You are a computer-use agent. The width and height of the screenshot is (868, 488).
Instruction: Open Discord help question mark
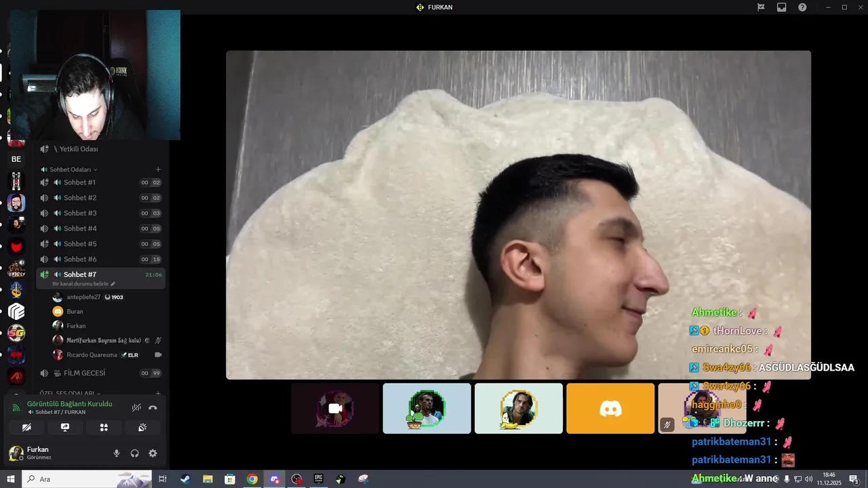click(x=802, y=7)
